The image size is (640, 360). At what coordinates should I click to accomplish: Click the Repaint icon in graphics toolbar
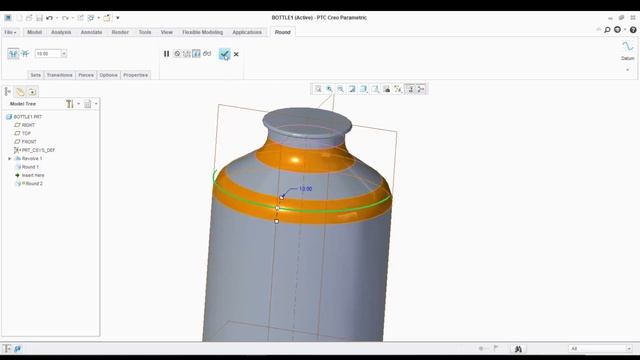pos(352,89)
